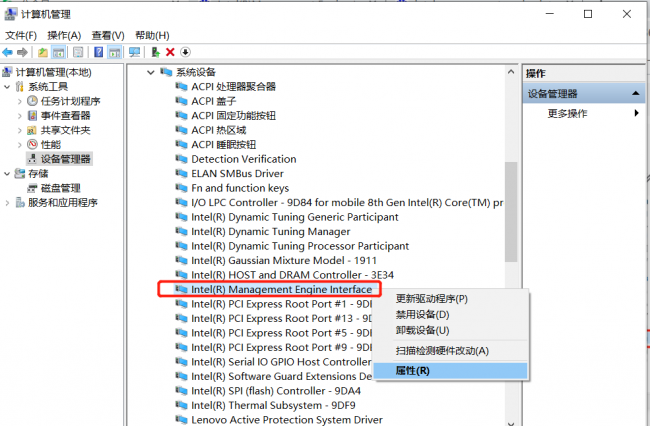Click the 服务和应用程序 icon
Image resolution: width=650 pixels, height=426 pixels.
20,202
